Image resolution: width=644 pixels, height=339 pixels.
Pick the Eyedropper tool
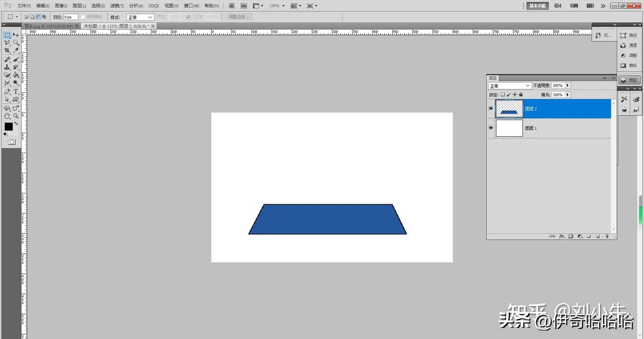pyautogui.click(x=16, y=50)
